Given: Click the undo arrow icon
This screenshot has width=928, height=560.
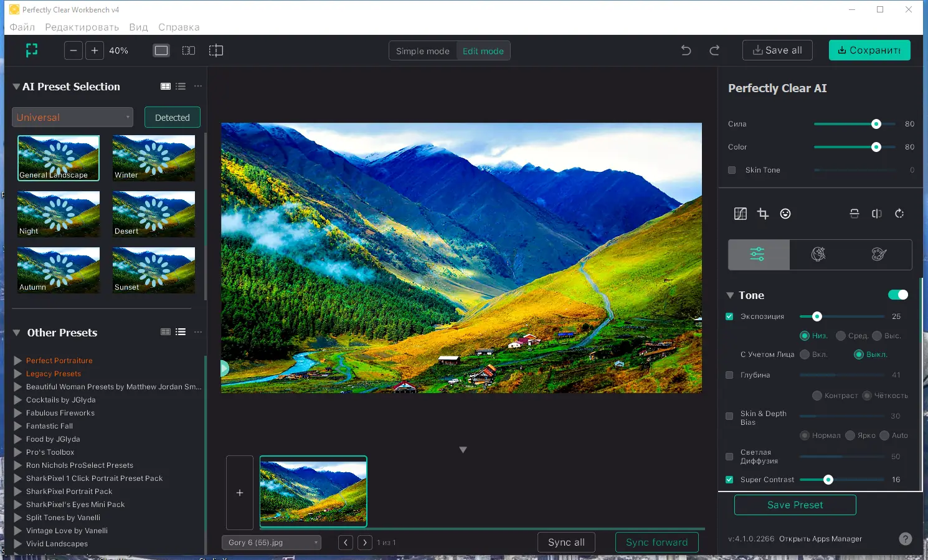Looking at the screenshot, I should coord(686,50).
